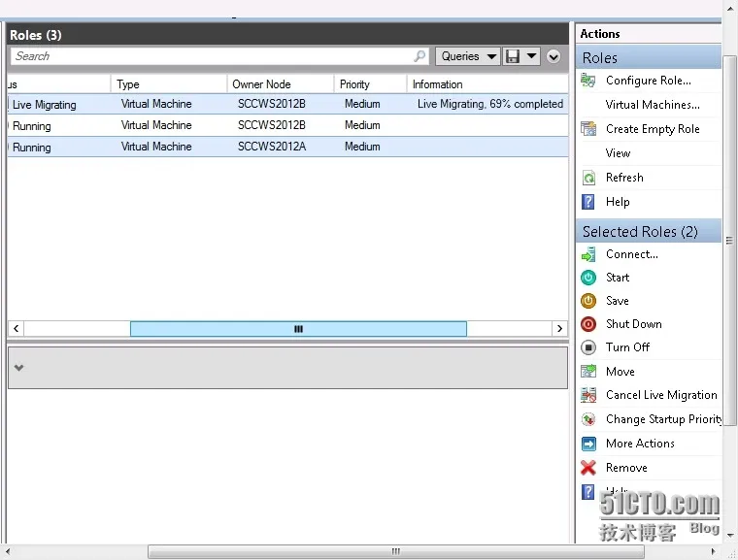
Task: Click the Actions pane vertical scrollbar thumb
Action: point(729,241)
